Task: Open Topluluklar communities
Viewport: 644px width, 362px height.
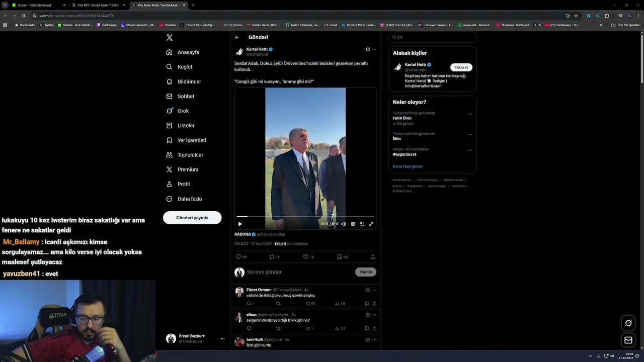Action: coord(185,155)
